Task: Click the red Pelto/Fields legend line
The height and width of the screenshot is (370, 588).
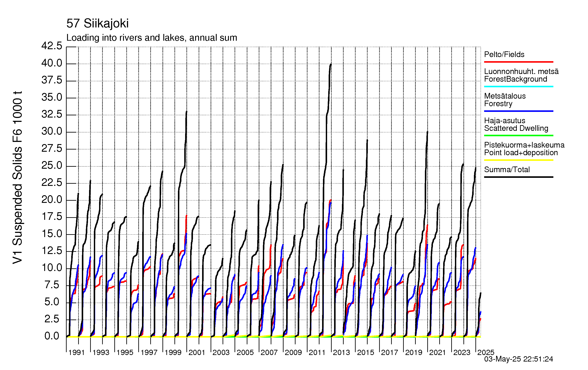Action: click(518, 62)
